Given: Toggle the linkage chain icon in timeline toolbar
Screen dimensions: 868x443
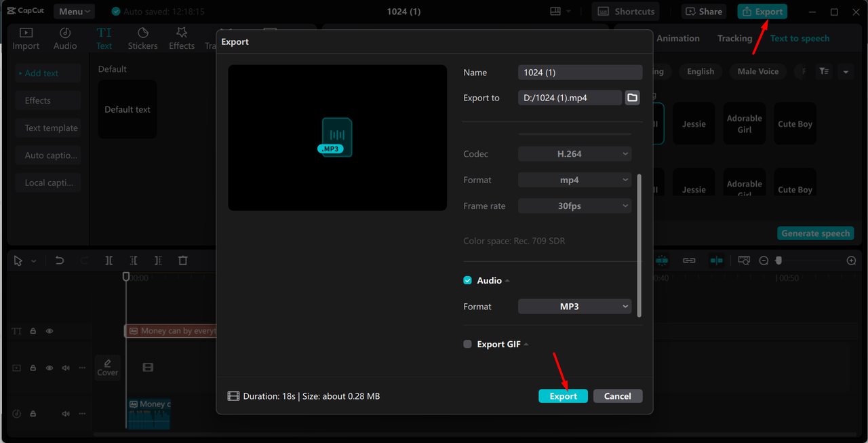Looking at the screenshot, I should pos(689,261).
